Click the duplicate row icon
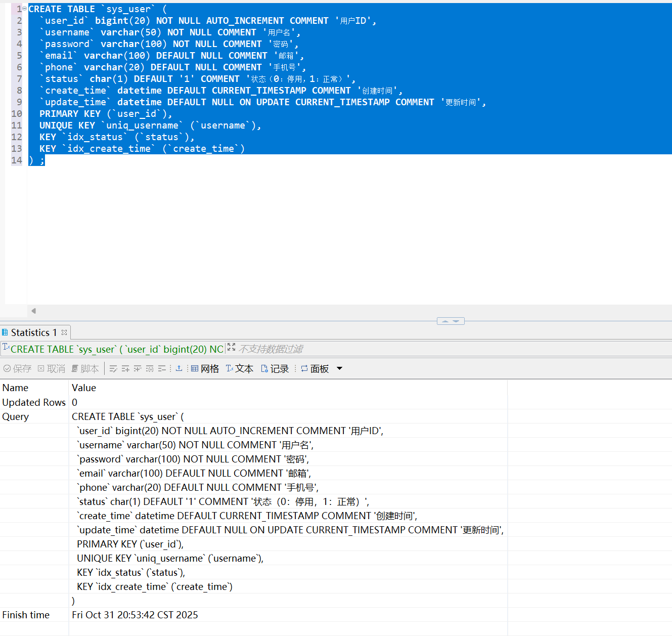The height and width of the screenshot is (636, 672). 138,369
